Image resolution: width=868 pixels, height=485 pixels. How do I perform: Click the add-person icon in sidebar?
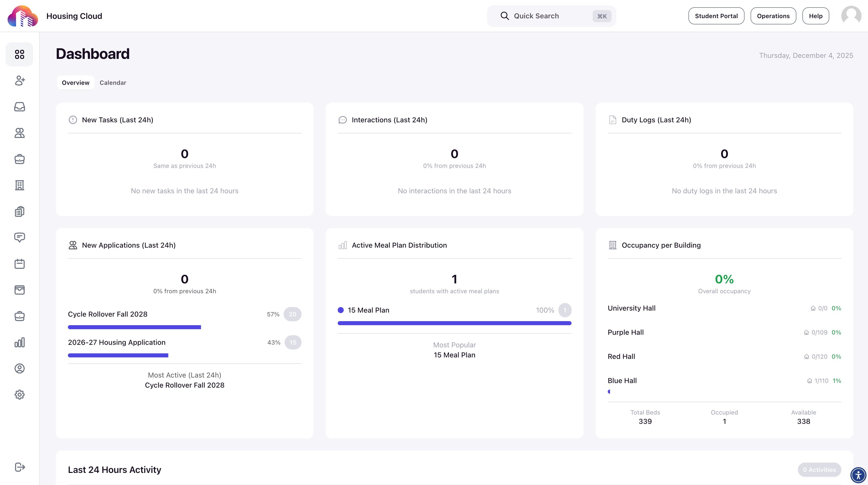[x=20, y=81]
